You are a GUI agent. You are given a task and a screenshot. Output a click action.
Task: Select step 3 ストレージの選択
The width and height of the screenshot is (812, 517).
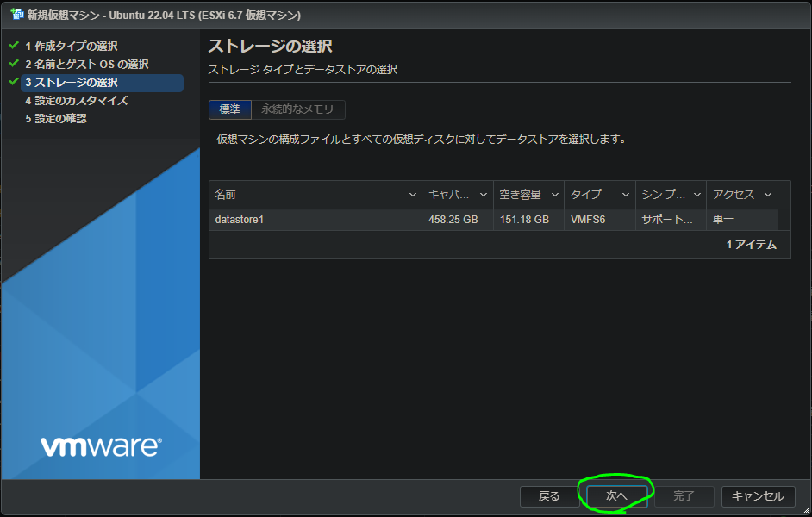pyautogui.click(x=102, y=83)
